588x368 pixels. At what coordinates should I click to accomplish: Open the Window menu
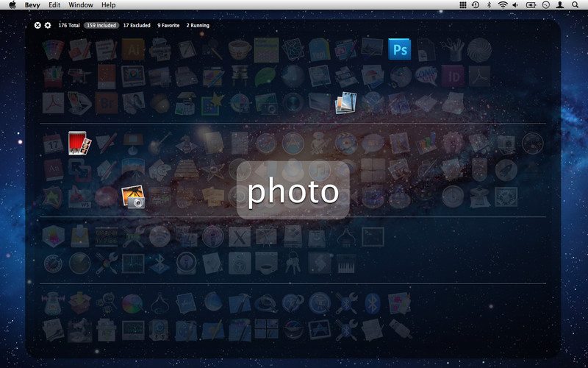click(81, 5)
